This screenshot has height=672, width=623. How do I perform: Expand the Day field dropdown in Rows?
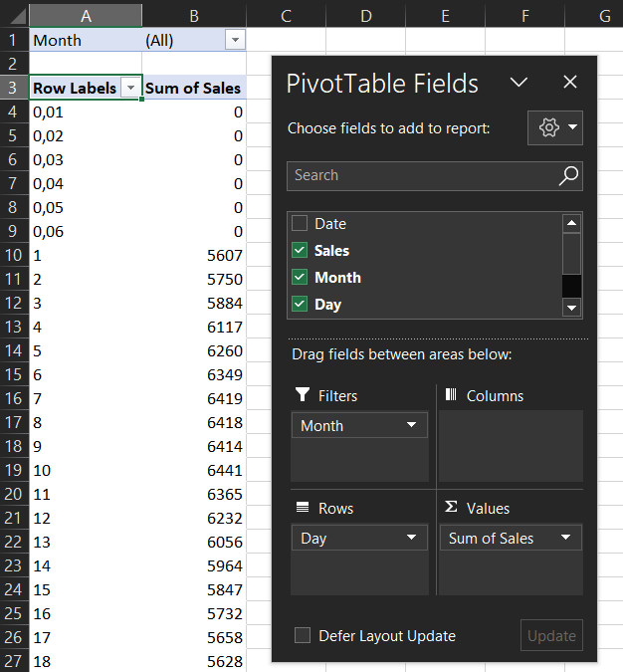click(411, 539)
